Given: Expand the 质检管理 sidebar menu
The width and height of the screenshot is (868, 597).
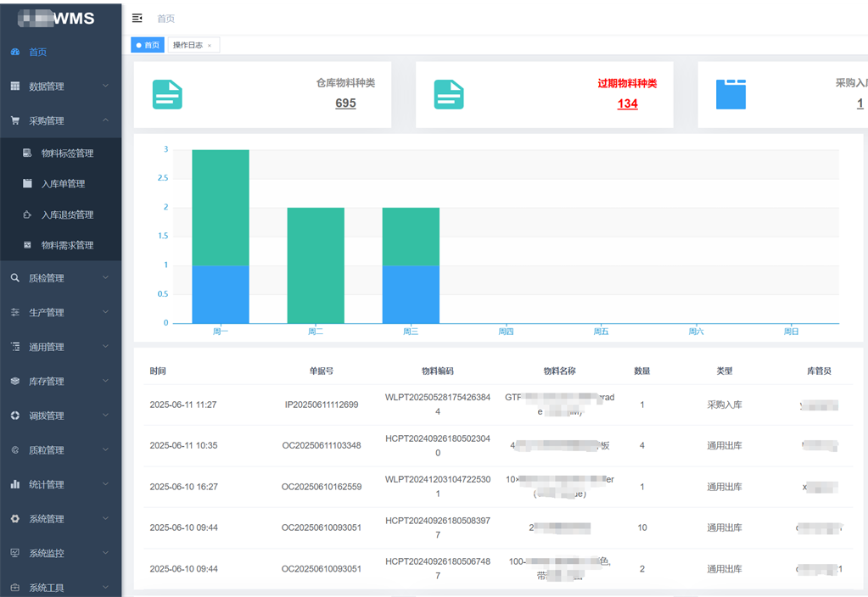Looking at the screenshot, I should [59, 278].
